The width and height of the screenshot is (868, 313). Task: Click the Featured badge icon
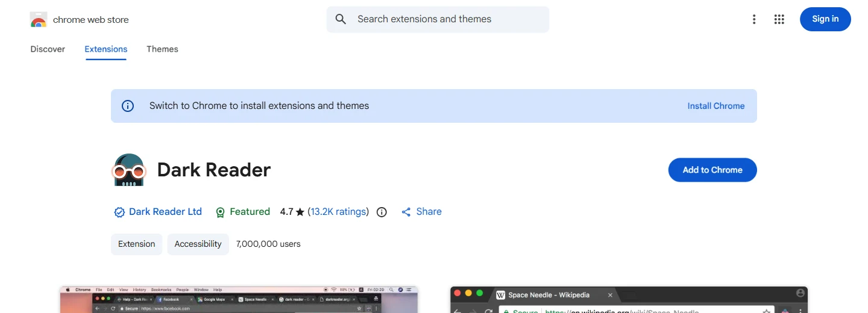pyautogui.click(x=221, y=212)
